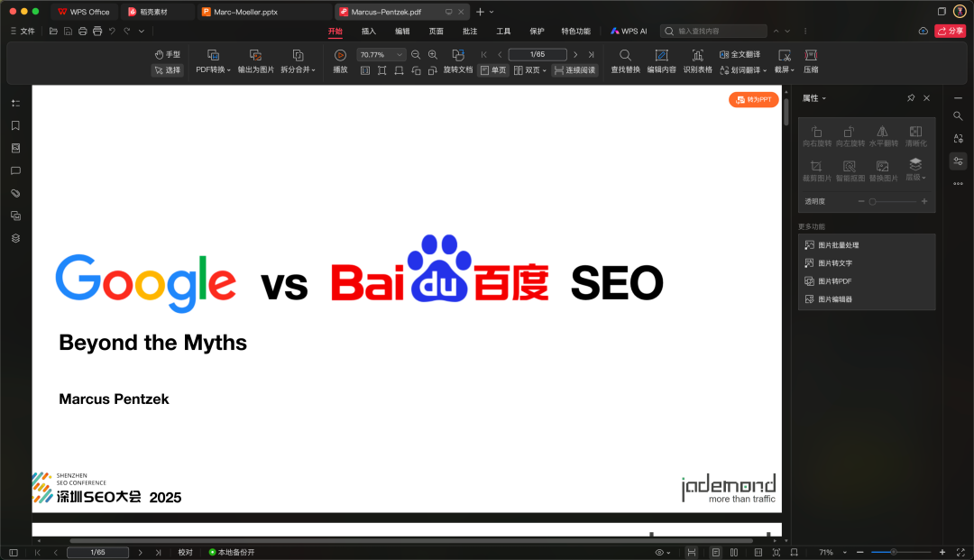Open attachments paperclip in left sidebar

click(x=15, y=193)
